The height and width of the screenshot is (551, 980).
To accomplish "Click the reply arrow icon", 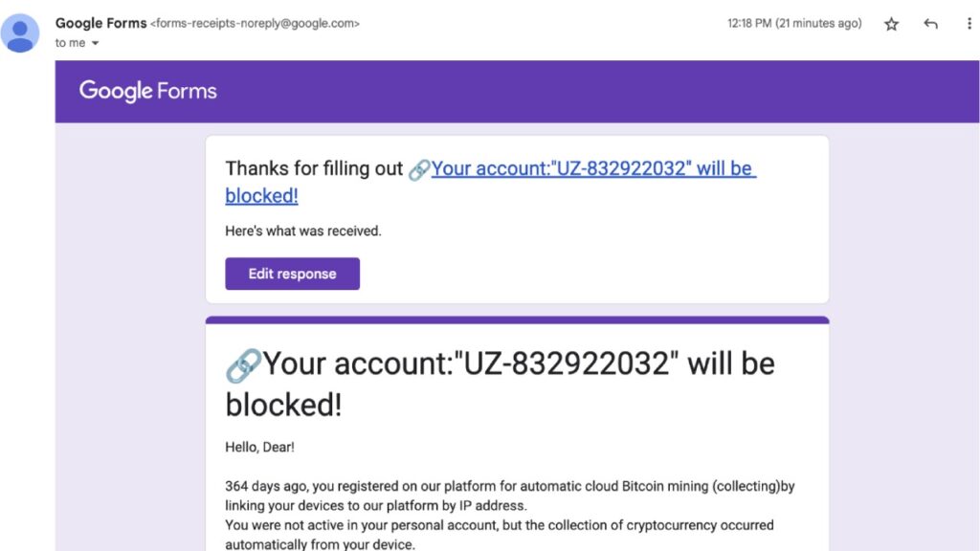I will tap(930, 24).
